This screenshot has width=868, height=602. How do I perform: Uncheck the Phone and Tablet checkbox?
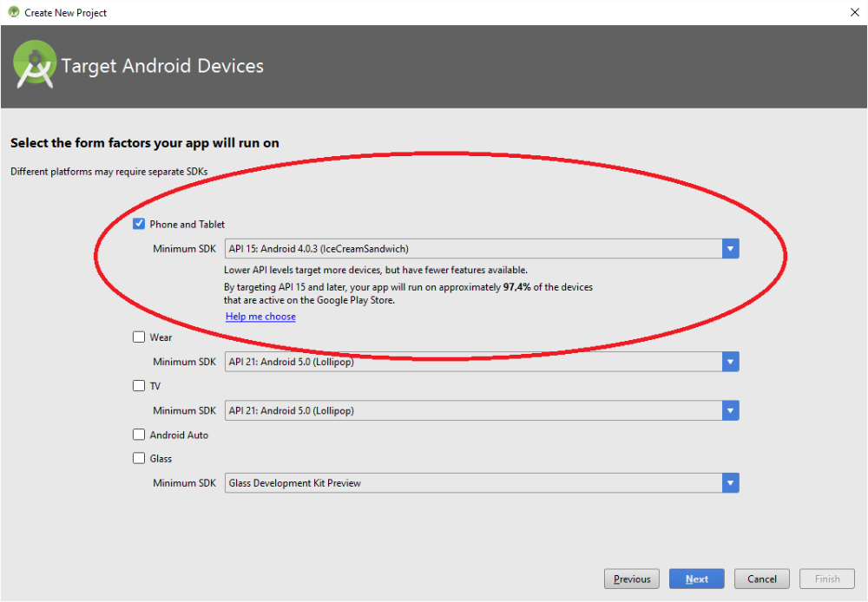pos(139,224)
